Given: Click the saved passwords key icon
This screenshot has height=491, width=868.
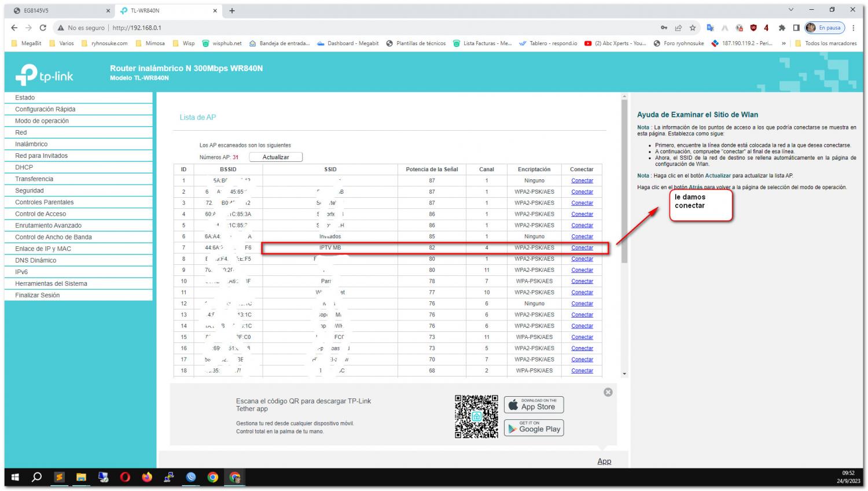Looking at the screenshot, I should tap(664, 28).
